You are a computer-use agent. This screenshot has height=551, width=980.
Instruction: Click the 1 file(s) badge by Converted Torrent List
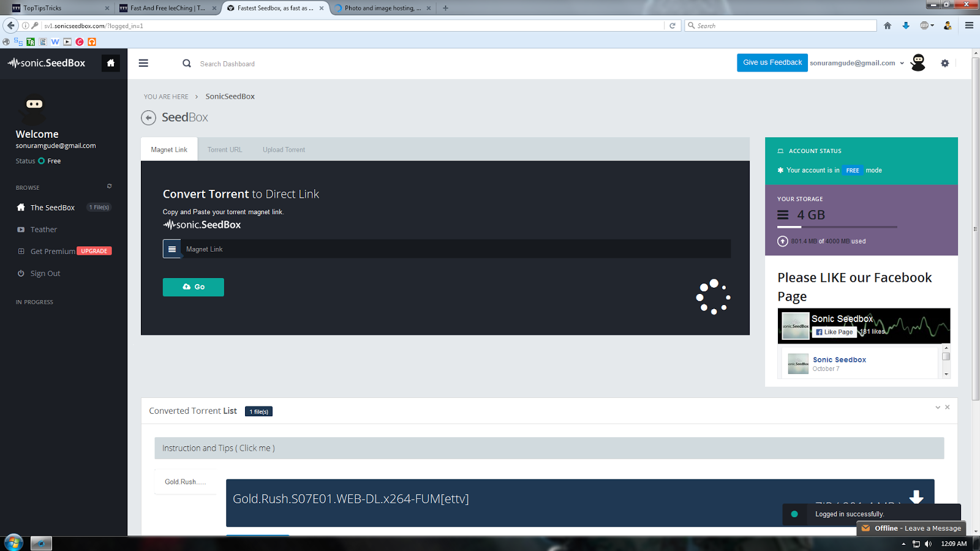point(258,411)
